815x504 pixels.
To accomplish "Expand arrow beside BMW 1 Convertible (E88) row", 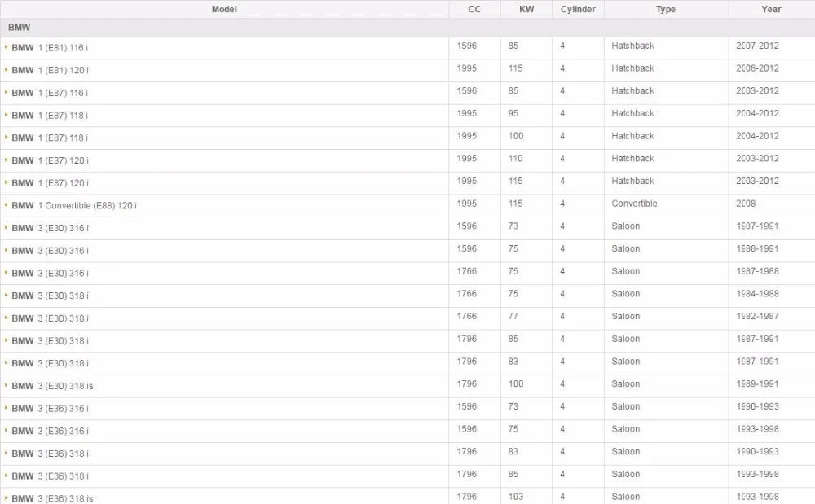I will point(6,205).
